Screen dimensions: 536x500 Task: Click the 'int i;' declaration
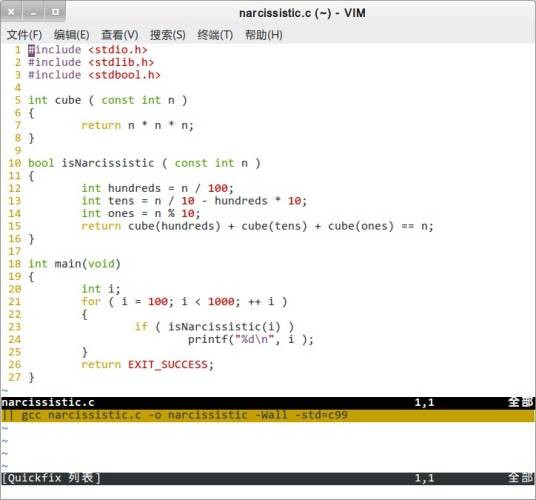point(101,289)
